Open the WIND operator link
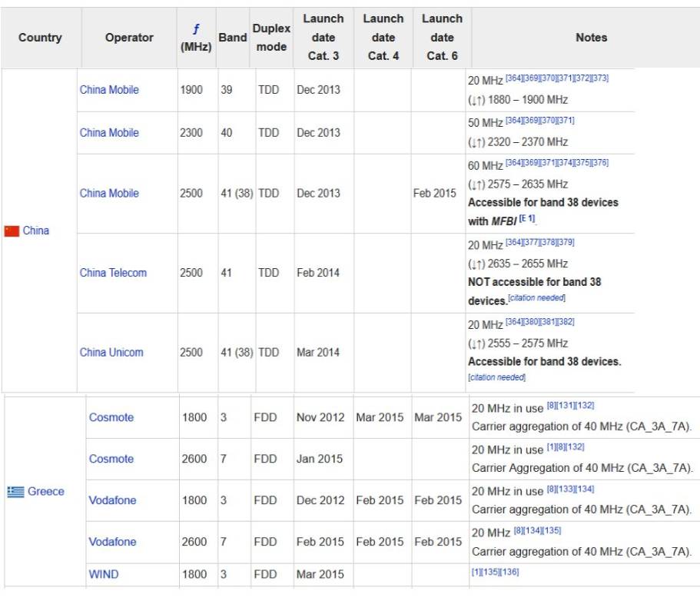Screen dimensions: 700x614 pyautogui.click(x=104, y=575)
